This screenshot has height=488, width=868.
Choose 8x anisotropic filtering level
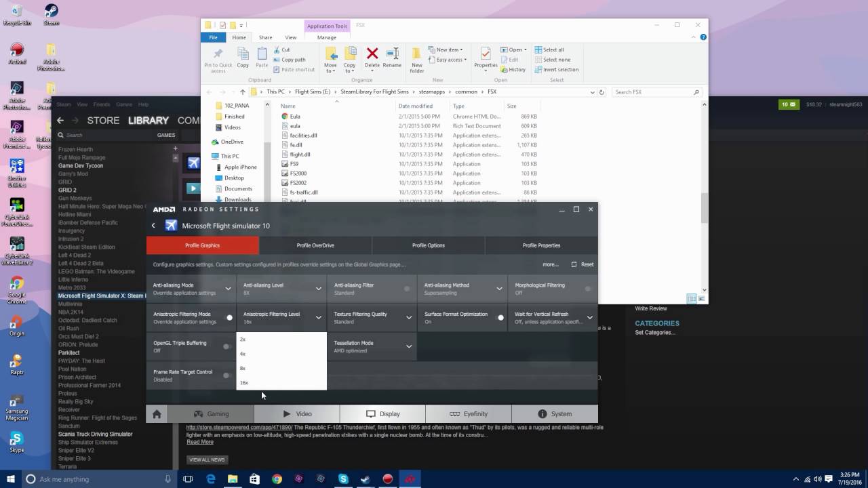(x=281, y=368)
